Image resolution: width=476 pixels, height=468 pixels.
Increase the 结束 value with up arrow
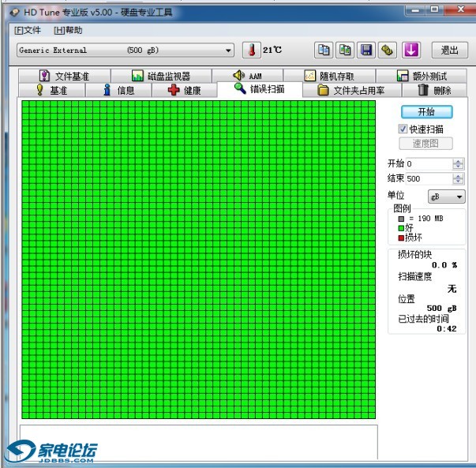(x=458, y=176)
